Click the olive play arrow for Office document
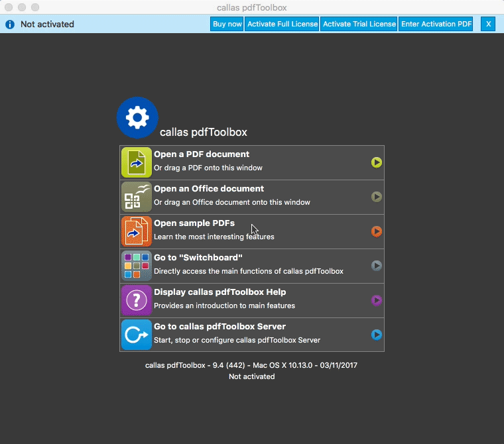 click(x=377, y=197)
